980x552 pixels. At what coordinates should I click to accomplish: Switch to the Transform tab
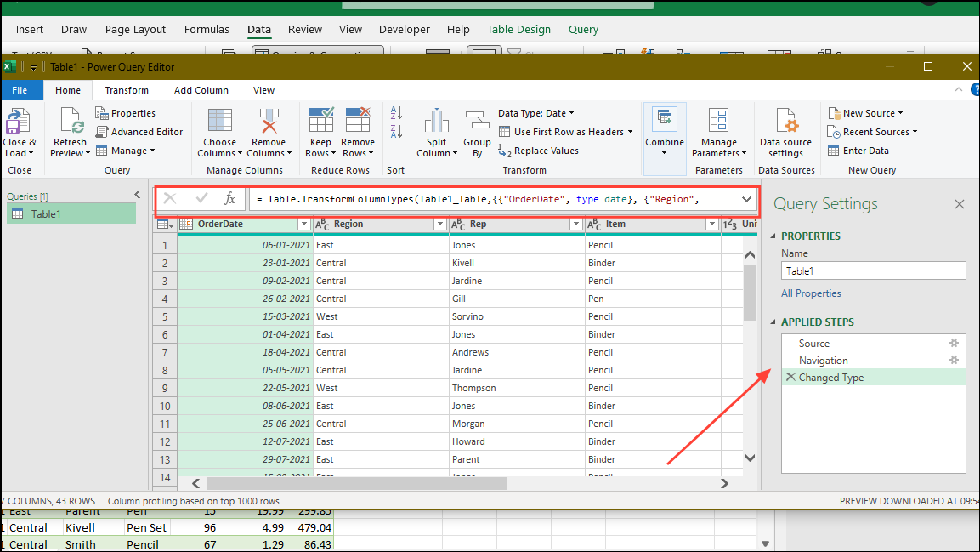(126, 89)
